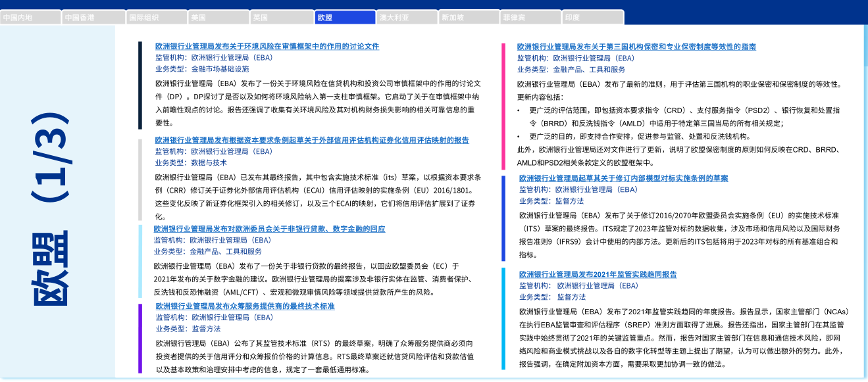This screenshot has width=868, height=382.
Task: Go to the 美国 tab
Action: tap(218, 18)
